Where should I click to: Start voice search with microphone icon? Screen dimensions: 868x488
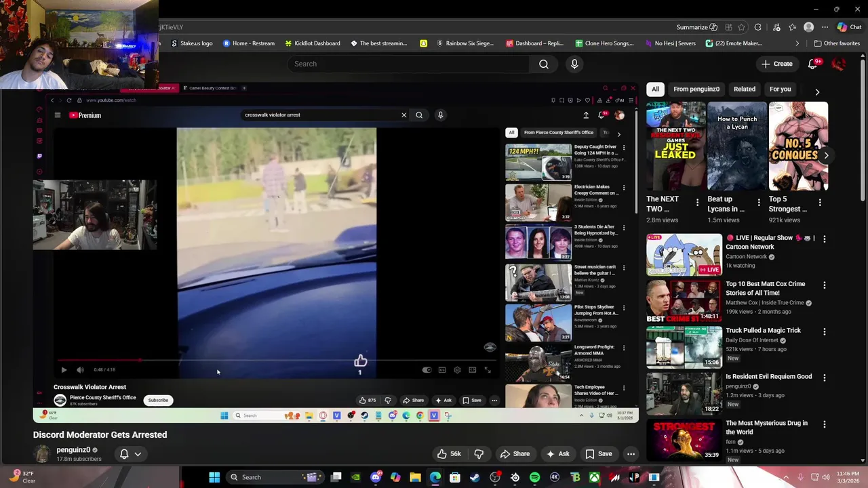(574, 64)
